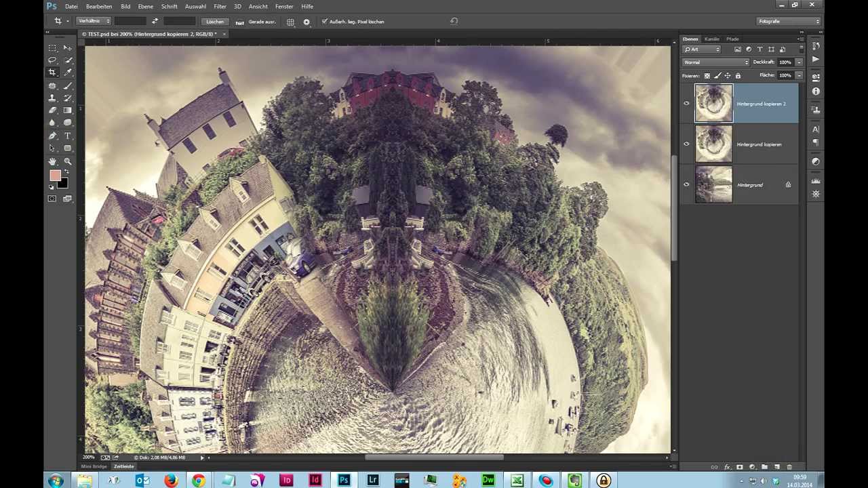The image size is (868, 488).
Task: Create a new layer group
Action: (x=764, y=467)
